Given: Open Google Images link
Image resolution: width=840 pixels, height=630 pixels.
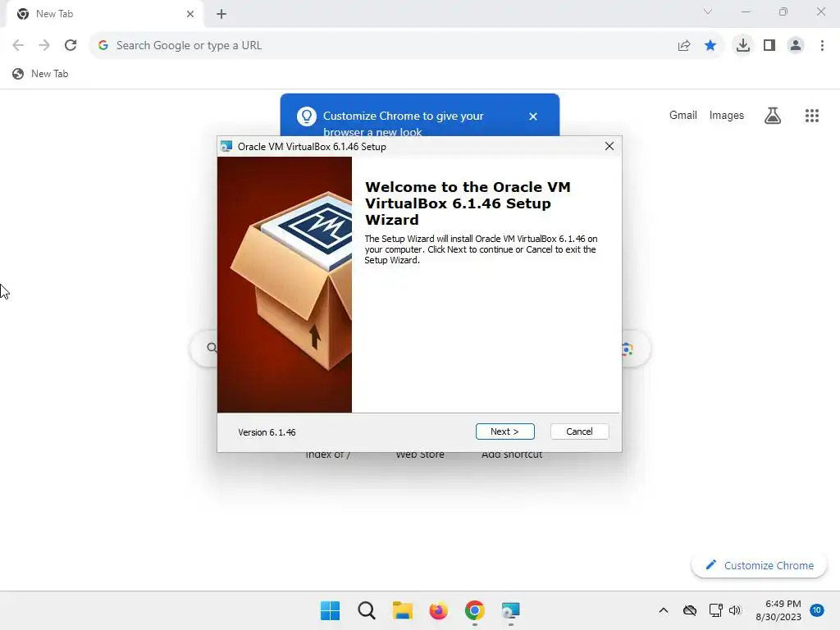Looking at the screenshot, I should (x=727, y=115).
